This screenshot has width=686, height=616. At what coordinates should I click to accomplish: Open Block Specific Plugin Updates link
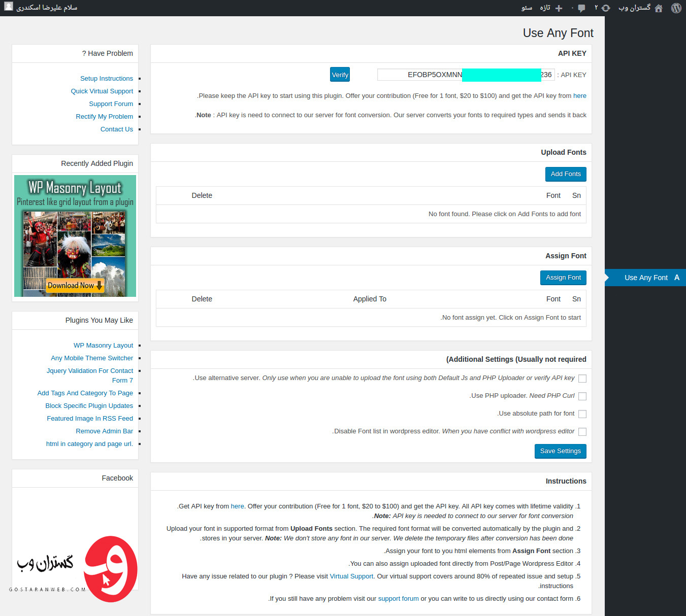point(89,406)
